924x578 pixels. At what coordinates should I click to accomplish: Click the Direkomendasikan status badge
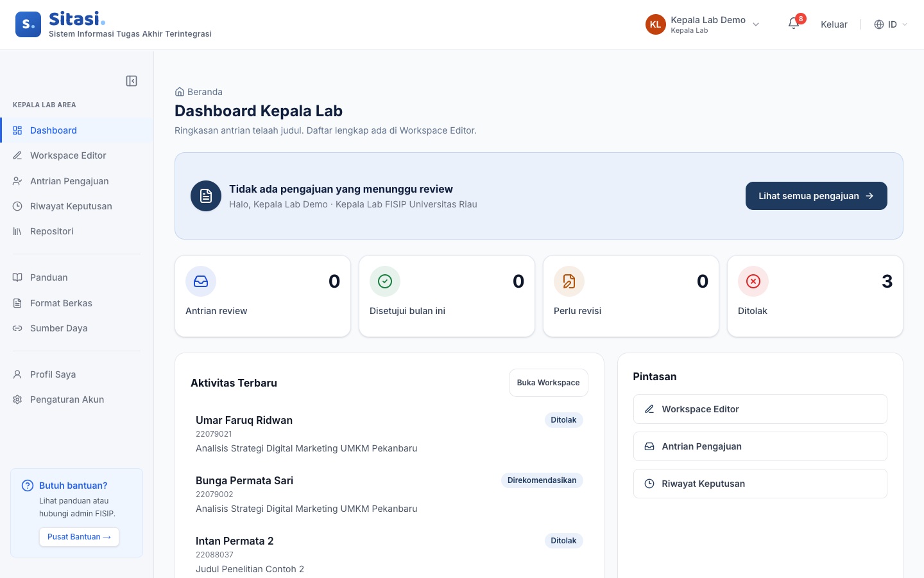click(x=542, y=480)
